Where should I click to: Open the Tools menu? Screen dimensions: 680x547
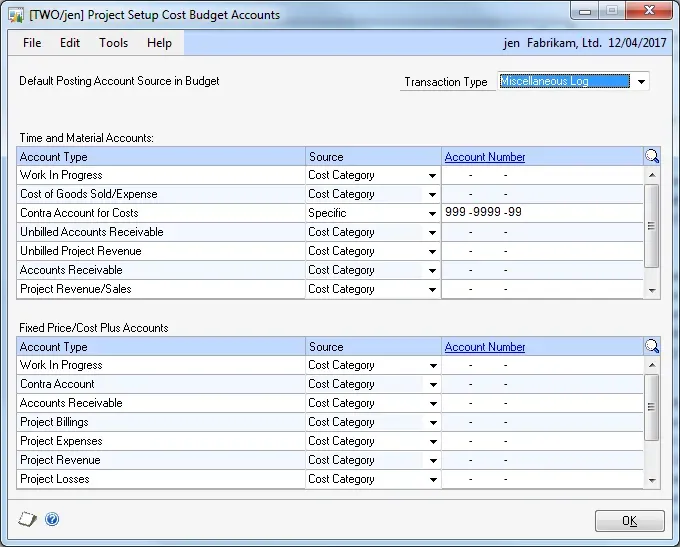coord(113,43)
